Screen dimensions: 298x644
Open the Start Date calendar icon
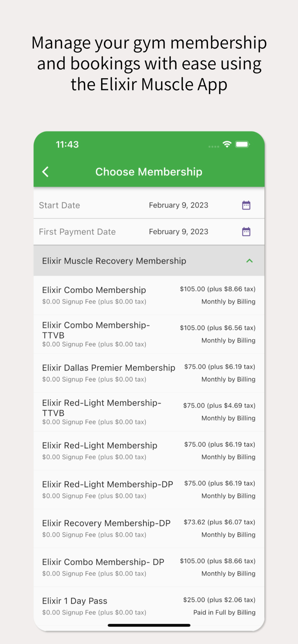246,205
